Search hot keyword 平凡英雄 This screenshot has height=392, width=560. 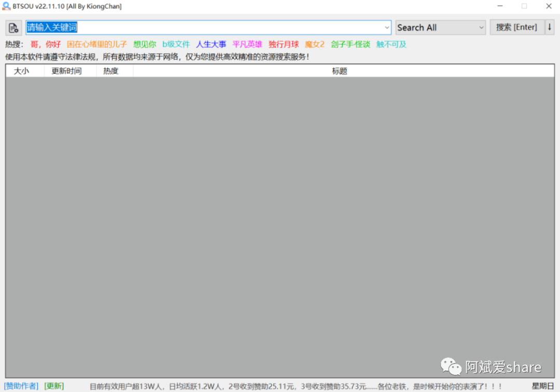tap(247, 44)
